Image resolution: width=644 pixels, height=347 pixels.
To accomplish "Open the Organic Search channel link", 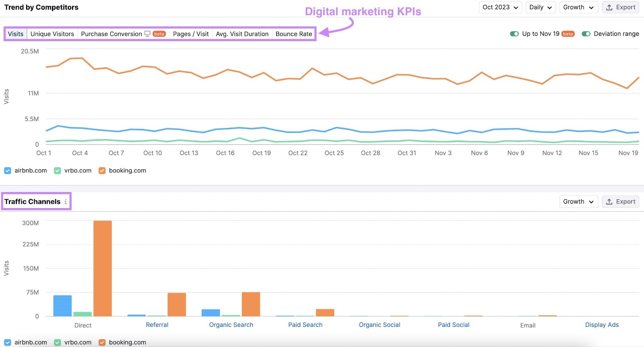I will pyautogui.click(x=231, y=325).
